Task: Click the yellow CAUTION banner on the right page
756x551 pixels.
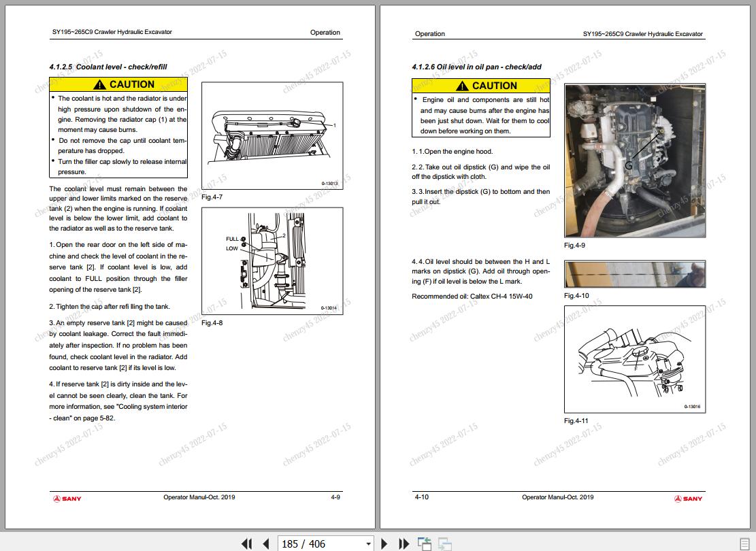Action: (481, 86)
